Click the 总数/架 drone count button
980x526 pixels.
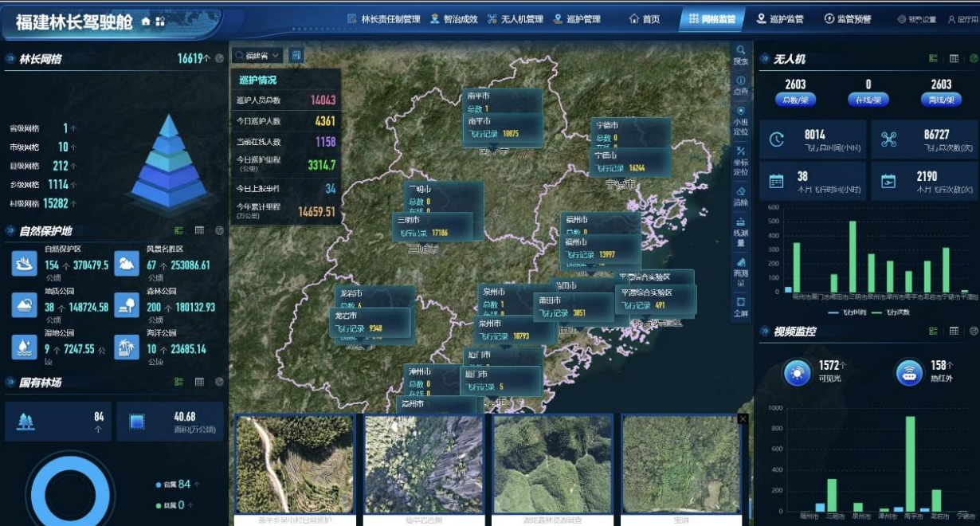(795, 100)
